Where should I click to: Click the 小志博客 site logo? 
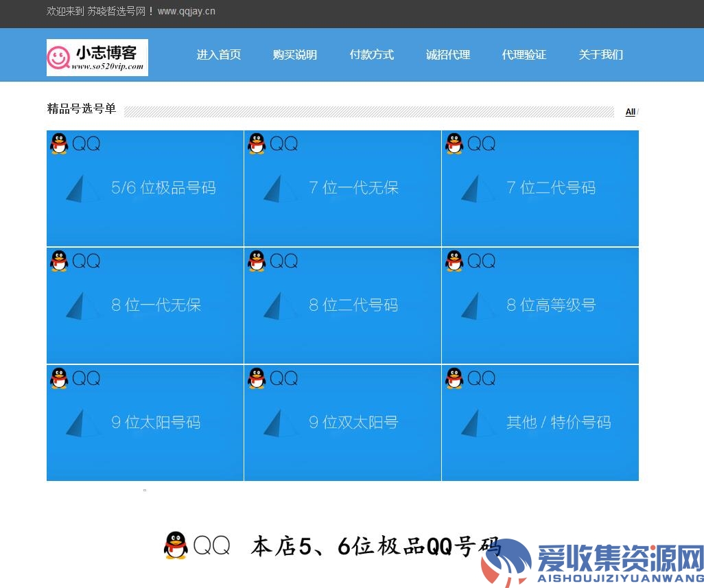pyautogui.click(x=97, y=58)
